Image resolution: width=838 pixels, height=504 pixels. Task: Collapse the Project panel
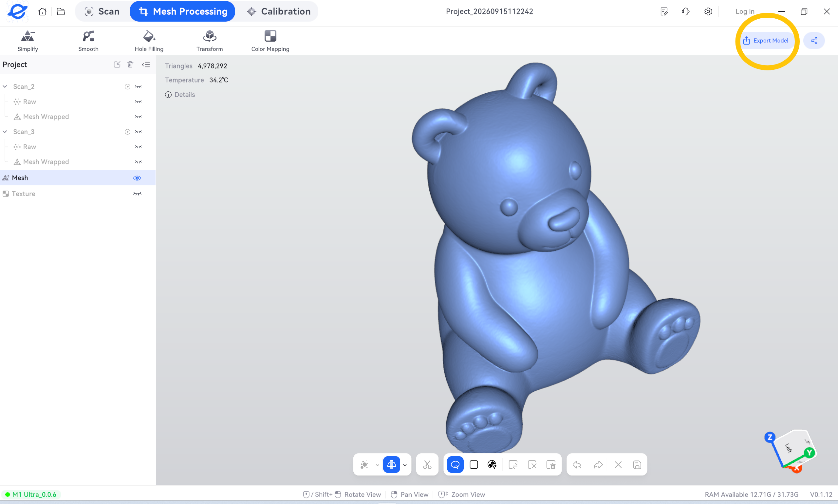pyautogui.click(x=146, y=65)
